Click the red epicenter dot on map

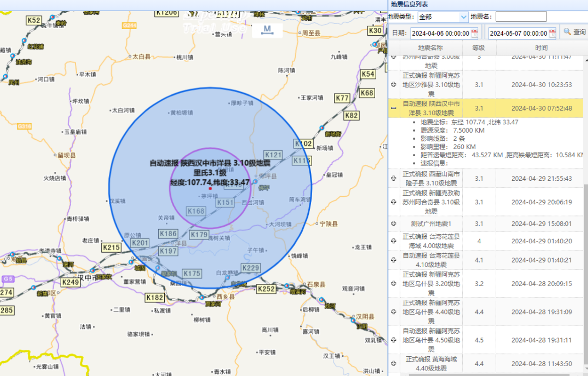pos(210,188)
